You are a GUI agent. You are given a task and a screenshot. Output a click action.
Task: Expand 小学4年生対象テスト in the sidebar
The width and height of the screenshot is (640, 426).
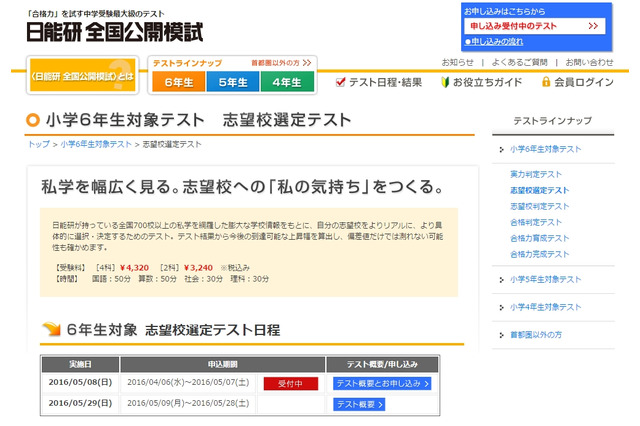(545, 307)
